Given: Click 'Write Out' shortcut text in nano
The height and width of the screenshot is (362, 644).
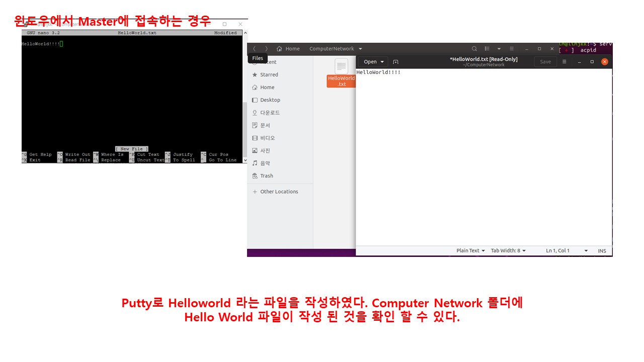Looking at the screenshot, I should point(77,154).
